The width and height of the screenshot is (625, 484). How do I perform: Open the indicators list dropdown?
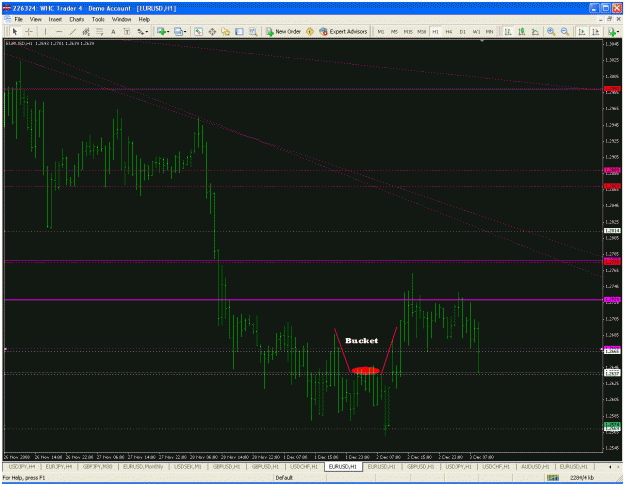(613, 31)
